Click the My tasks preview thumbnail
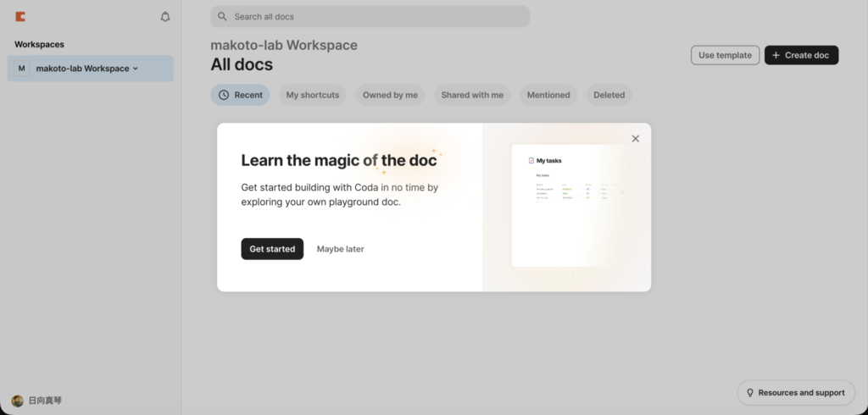868x415 pixels. [565, 205]
